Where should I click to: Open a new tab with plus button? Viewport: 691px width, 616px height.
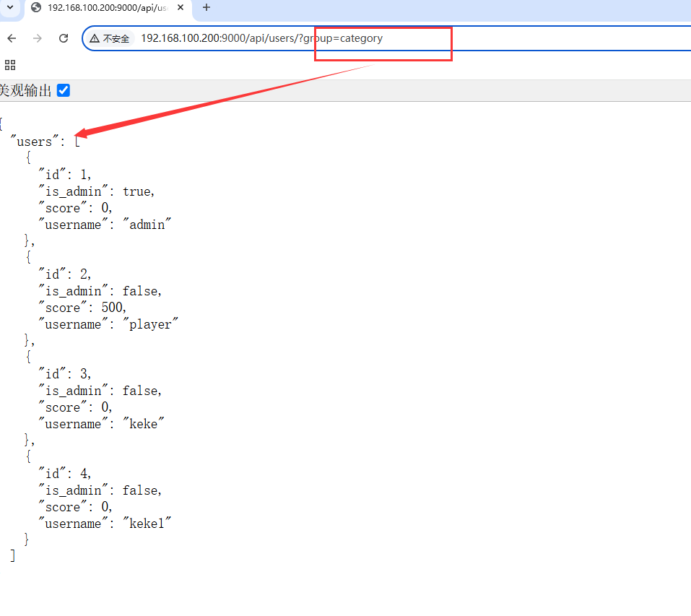point(207,7)
